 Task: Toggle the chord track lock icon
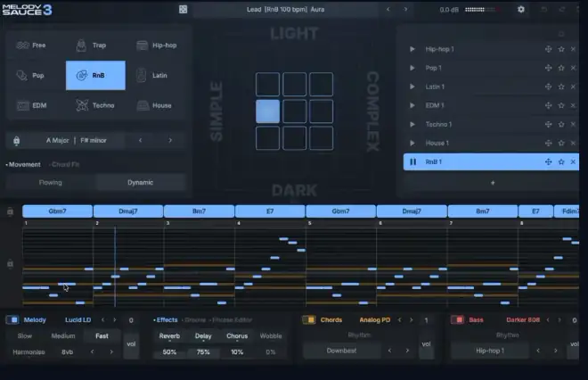coord(10,211)
